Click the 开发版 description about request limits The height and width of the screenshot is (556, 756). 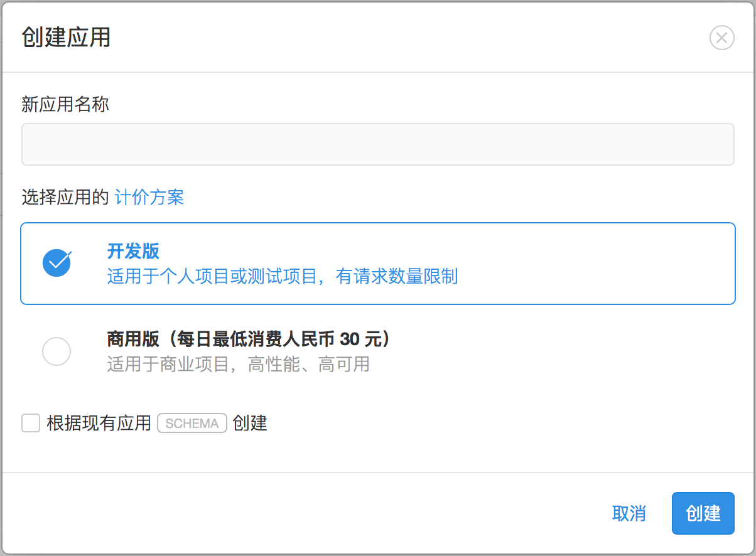click(282, 276)
